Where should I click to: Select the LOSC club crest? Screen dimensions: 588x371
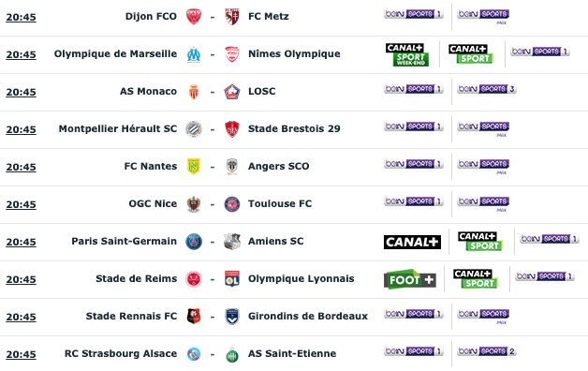(232, 92)
